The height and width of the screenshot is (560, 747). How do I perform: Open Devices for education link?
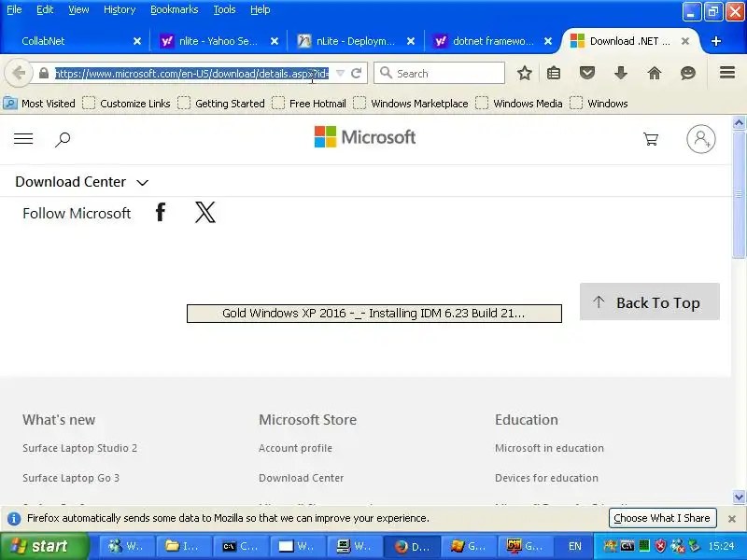pyautogui.click(x=546, y=478)
